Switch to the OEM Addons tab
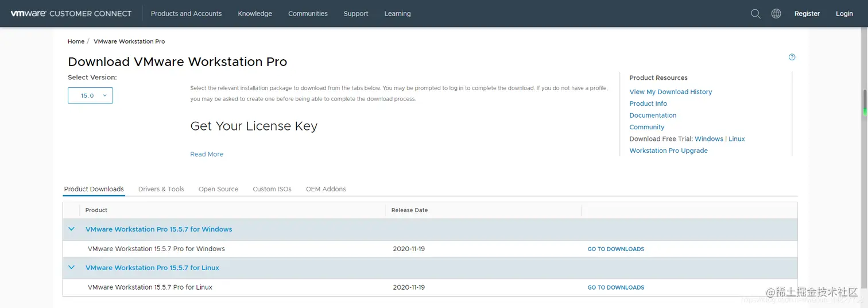 [325, 189]
